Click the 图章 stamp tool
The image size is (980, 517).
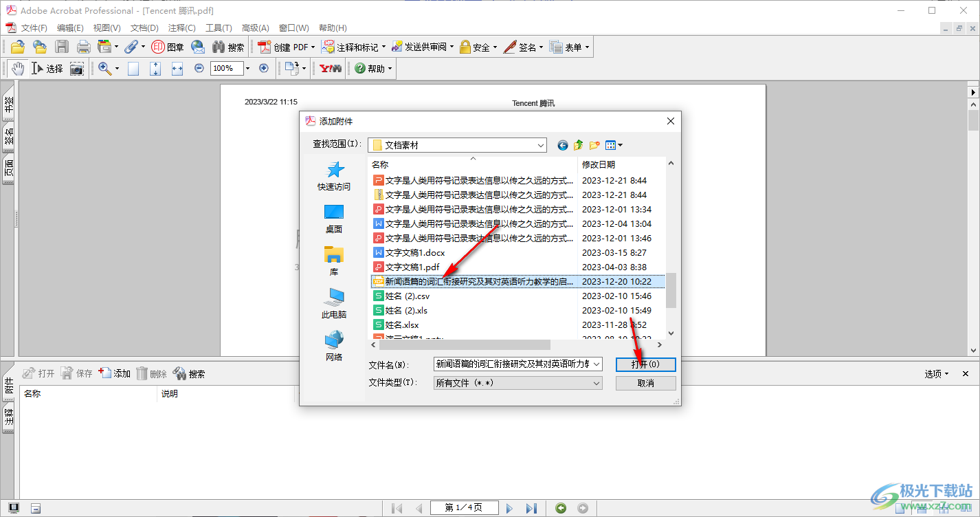(x=168, y=47)
